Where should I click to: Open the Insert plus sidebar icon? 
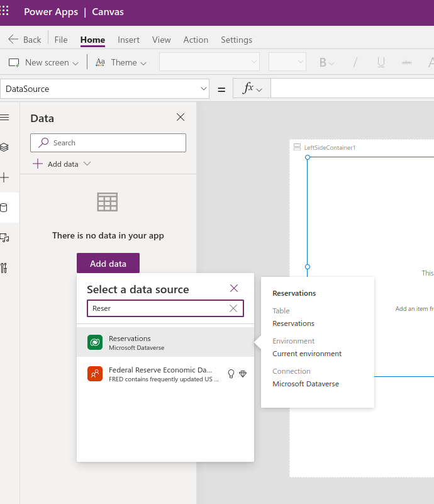click(x=4, y=177)
